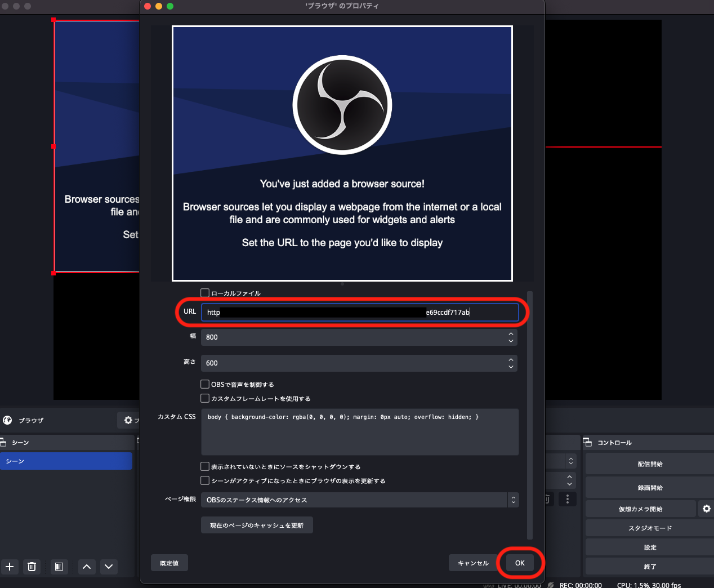Open source properties with the gear icon

coord(128,420)
